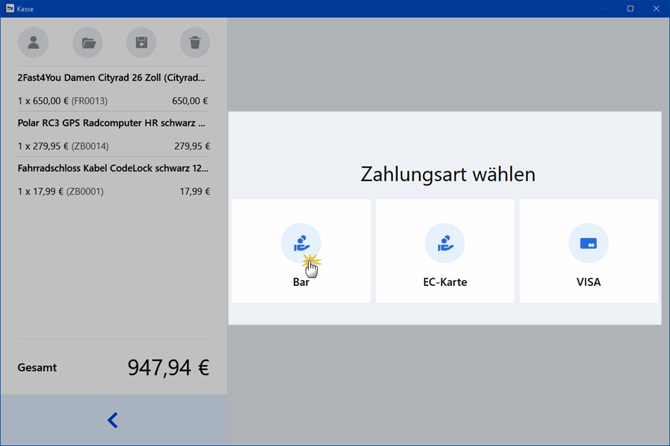Minimize the Kasse window
Screen dimensions: 670x446
[x=604, y=8]
